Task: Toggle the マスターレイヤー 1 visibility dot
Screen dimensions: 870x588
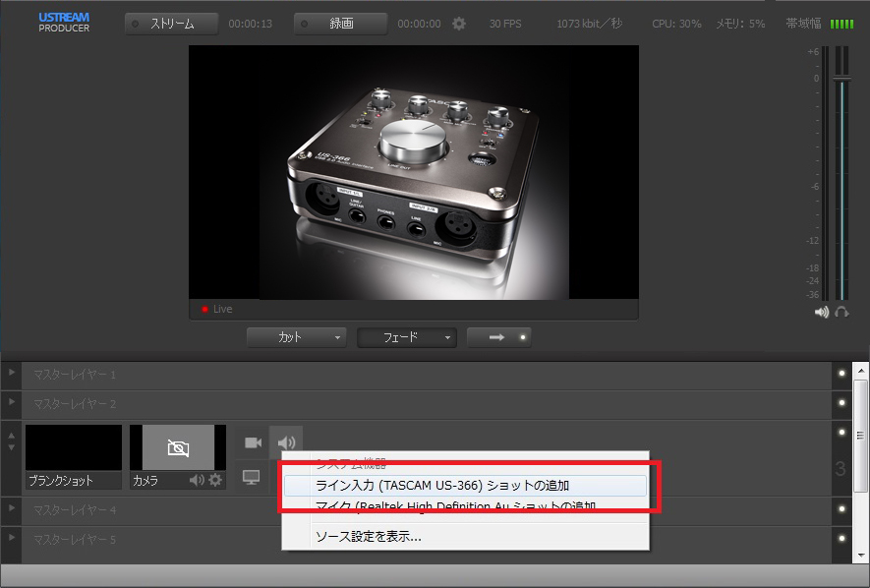Action: (x=841, y=374)
